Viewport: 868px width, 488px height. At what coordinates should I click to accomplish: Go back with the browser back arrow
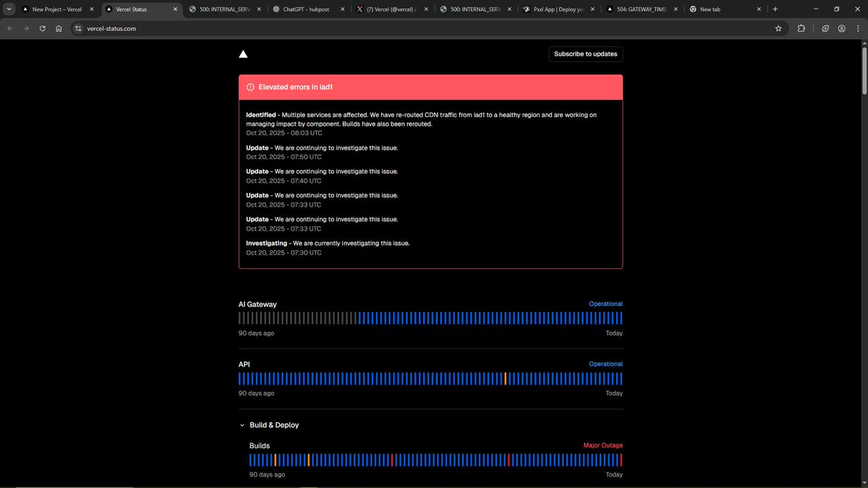point(10,28)
